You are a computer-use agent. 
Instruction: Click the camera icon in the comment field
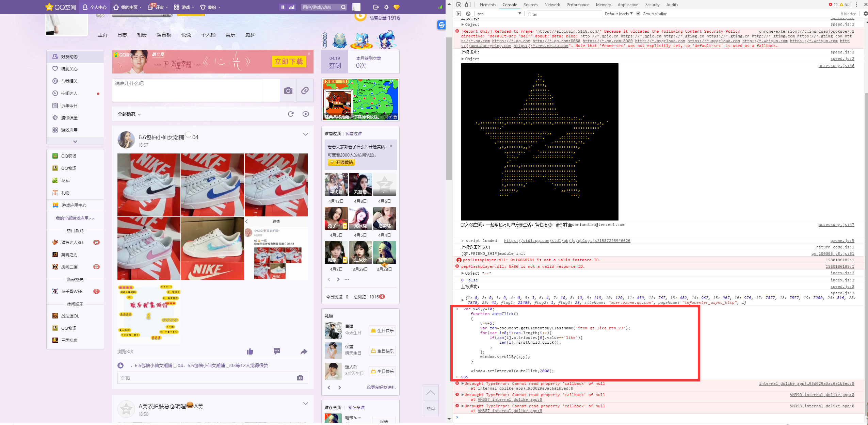300,378
